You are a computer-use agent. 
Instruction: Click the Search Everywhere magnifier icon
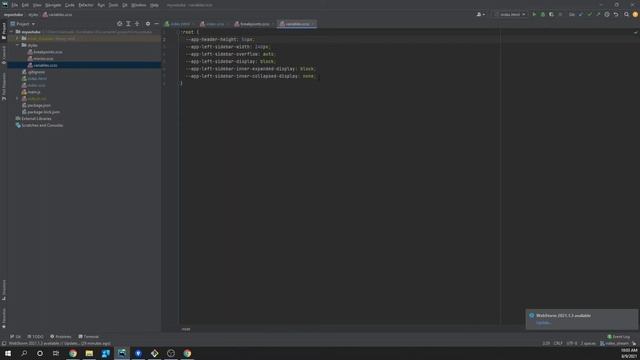pyautogui.click(x=626, y=14)
